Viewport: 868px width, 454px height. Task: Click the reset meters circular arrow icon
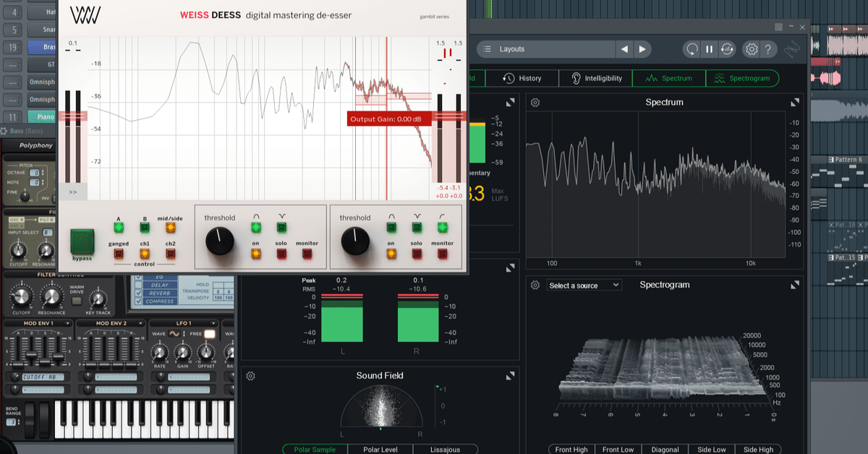[x=692, y=49]
